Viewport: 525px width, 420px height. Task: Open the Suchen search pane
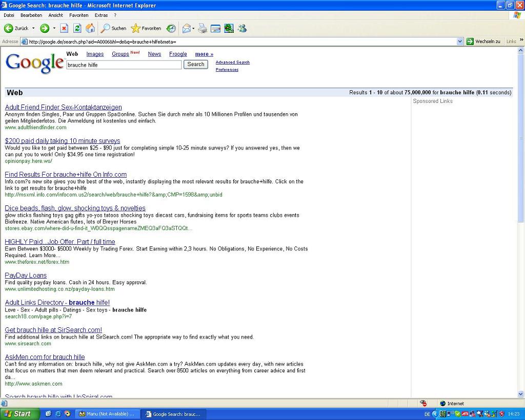[x=113, y=28]
